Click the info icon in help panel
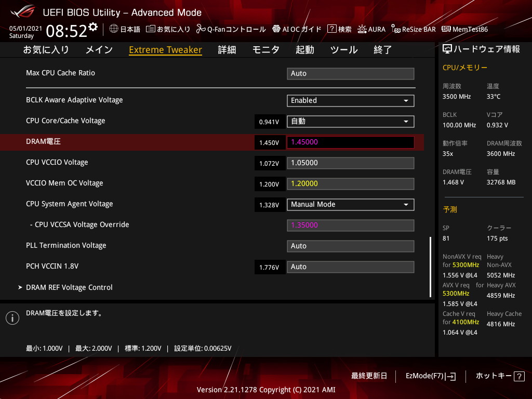This screenshot has height=399, width=532. point(12,318)
